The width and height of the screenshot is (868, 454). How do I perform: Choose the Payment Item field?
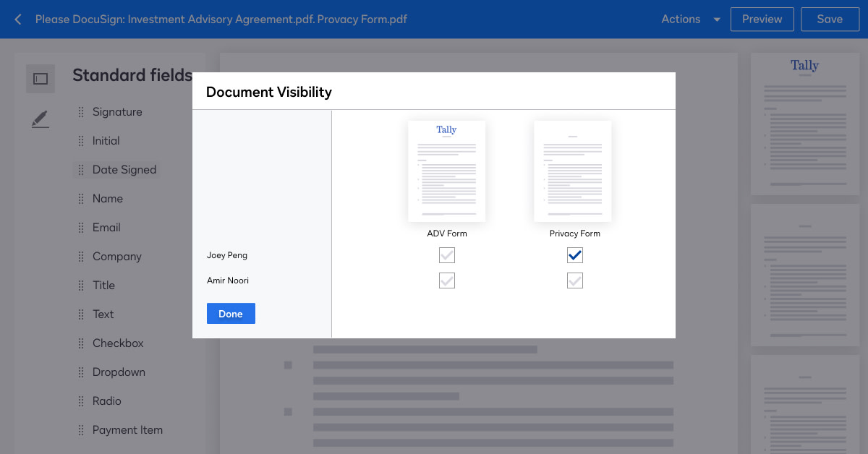127,429
